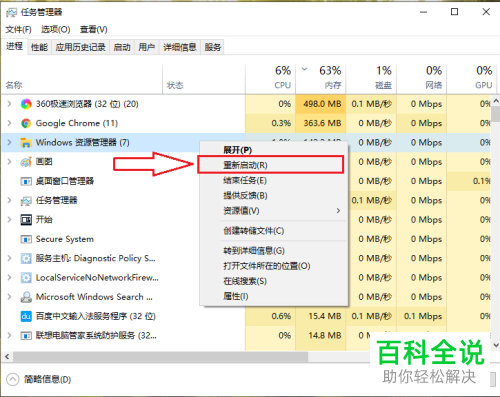Click the Windows 资源管理器 folder icon
Screen dimensions: 500x397
[x=26, y=143]
